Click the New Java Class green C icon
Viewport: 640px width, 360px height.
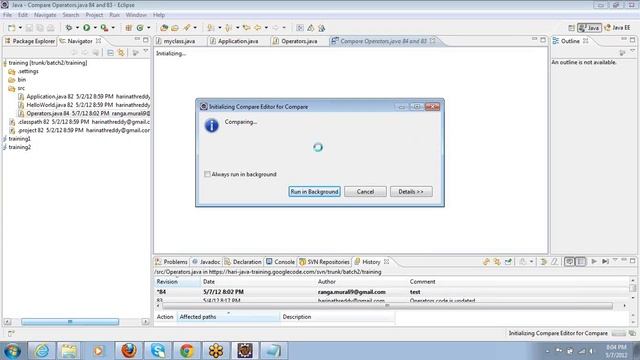click(140, 28)
